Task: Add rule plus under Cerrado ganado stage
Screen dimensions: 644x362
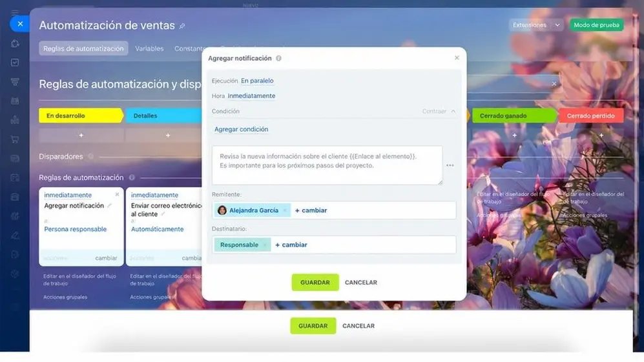Action: point(514,135)
